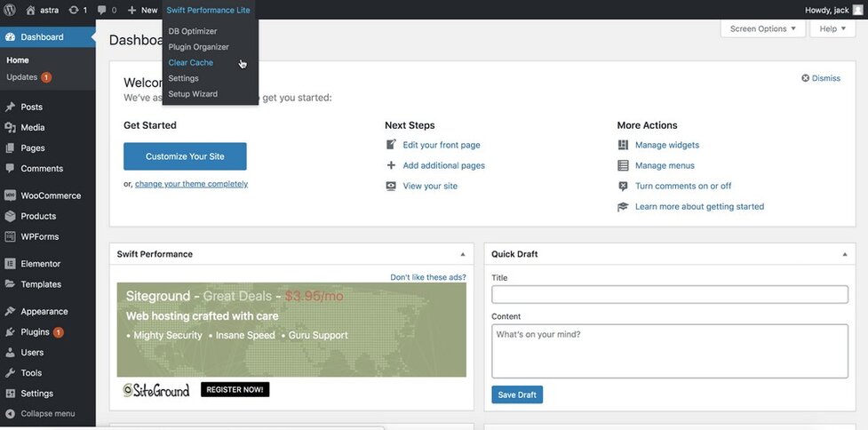This screenshot has width=868, height=430.
Task: Click the WooCommerce sidebar icon
Action: [11, 195]
